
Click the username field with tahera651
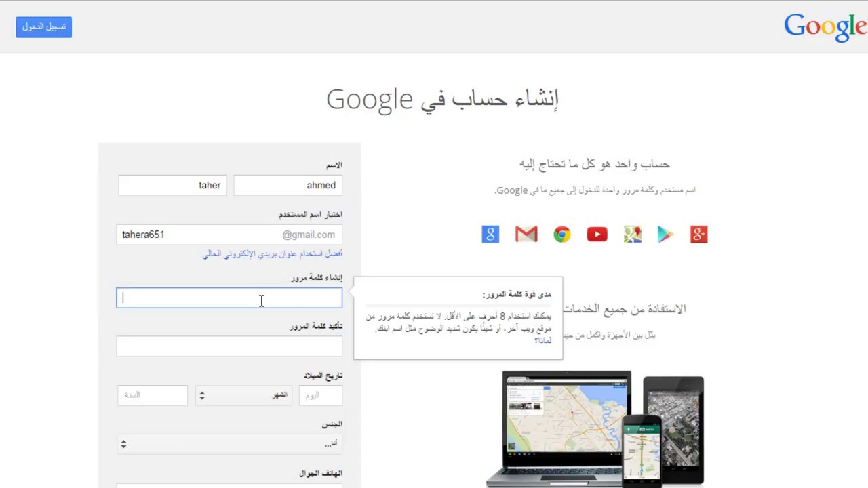[229, 235]
